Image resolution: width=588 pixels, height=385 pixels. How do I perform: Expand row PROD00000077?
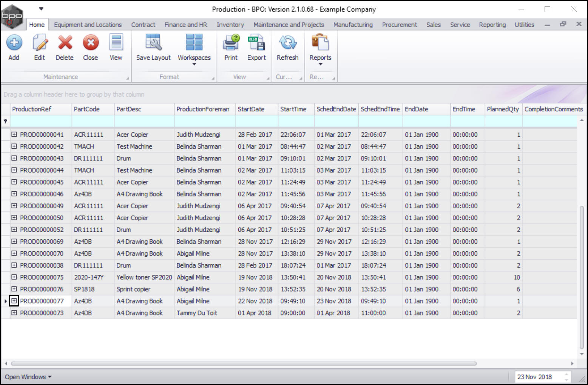pyautogui.click(x=14, y=301)
